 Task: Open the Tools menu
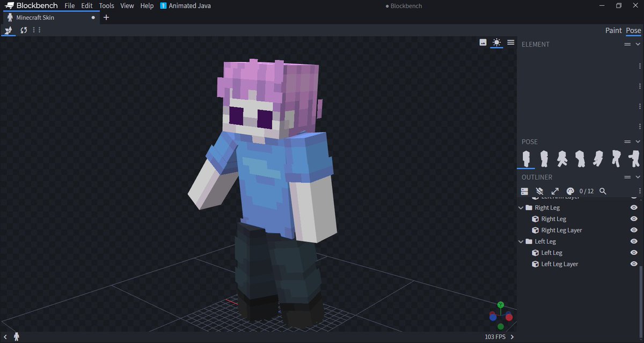pos(106,5)
